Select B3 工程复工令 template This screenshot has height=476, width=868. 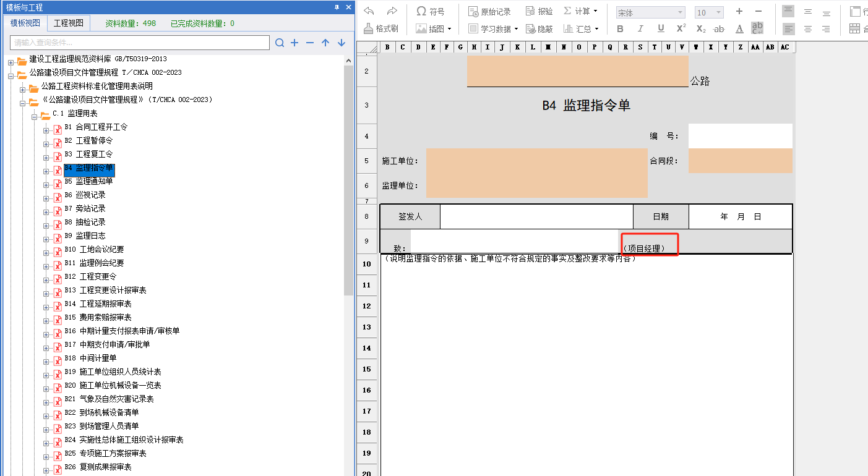(x=88, y=154)
